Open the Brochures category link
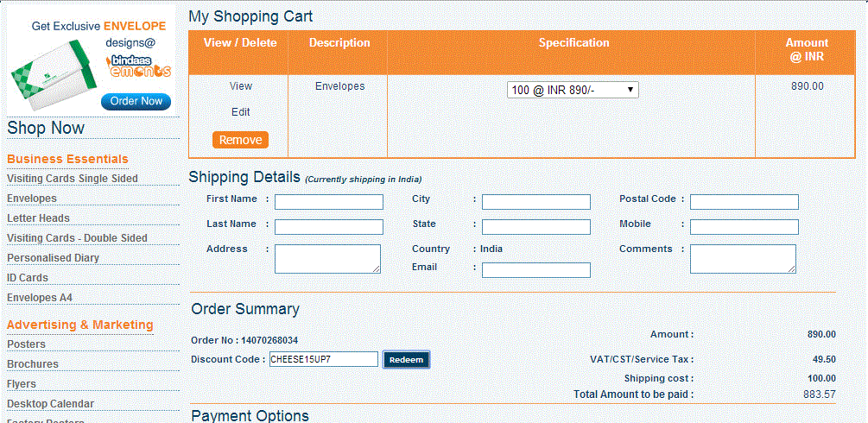 33,364
